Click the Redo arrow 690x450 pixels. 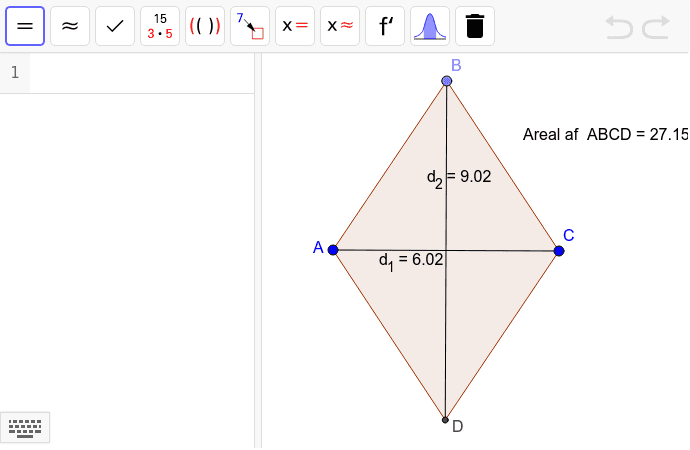[656, 27]
